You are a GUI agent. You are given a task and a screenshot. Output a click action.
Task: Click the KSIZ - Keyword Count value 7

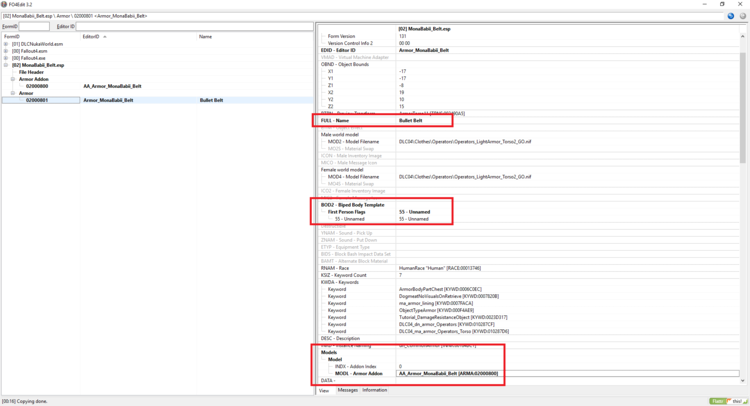[x=400, y=275]
